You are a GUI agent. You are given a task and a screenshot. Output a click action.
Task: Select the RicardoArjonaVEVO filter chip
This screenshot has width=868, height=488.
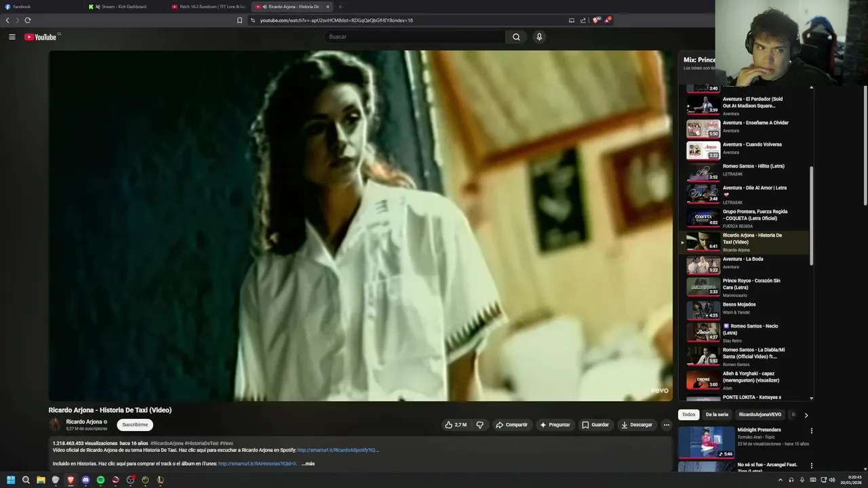click(x=759, y=415)
